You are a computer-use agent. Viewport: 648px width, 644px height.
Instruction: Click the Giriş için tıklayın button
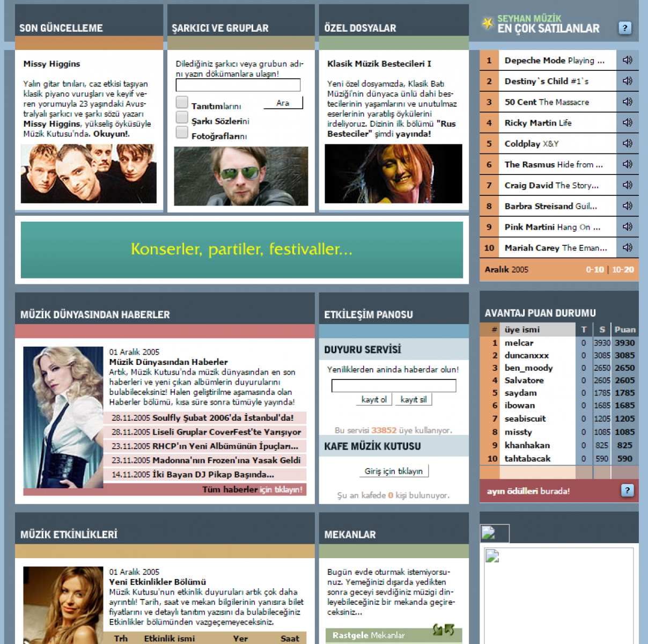click(x=393, y=471)
